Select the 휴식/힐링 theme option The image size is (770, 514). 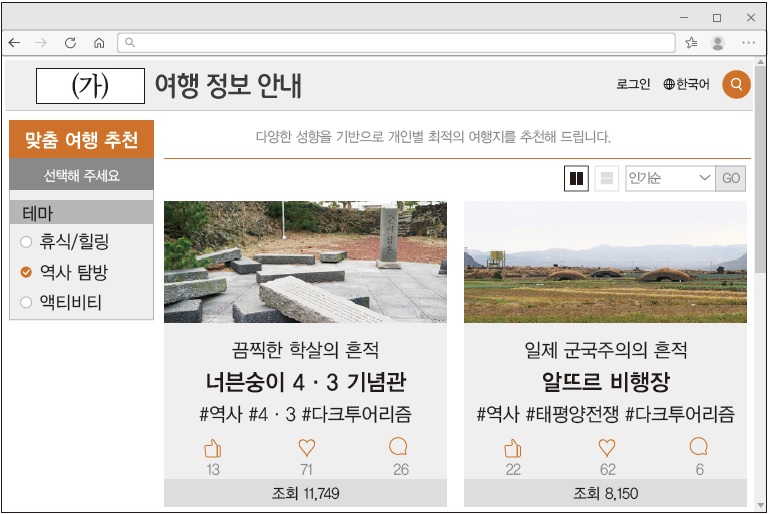[x=26, y=242]
